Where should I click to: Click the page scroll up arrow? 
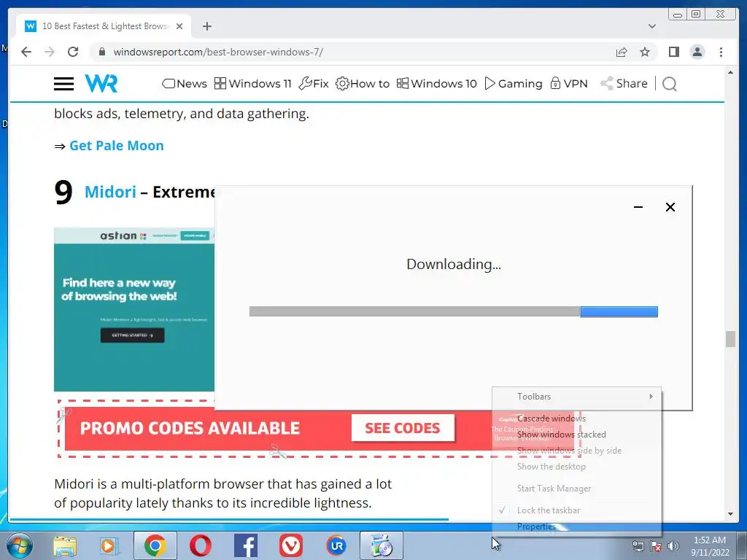pos(730,72)
